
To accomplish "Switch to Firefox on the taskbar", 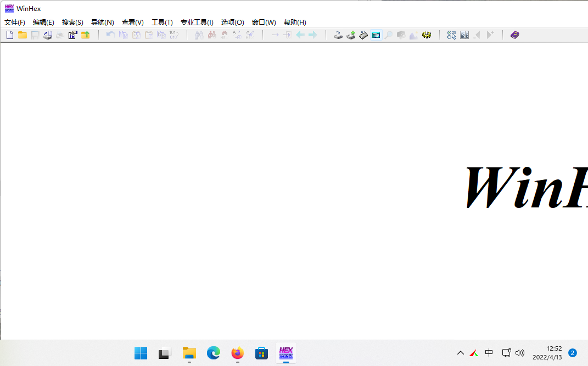I will (237, 353).
